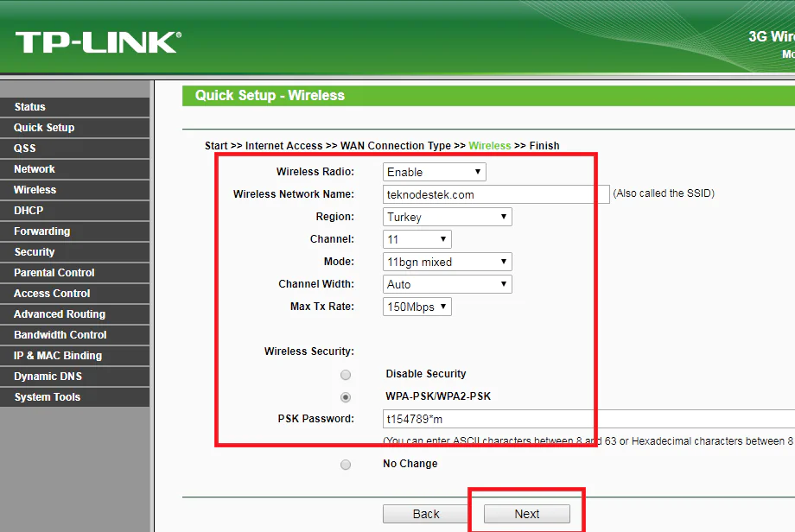Click the Wireless Network Name field
Viewport: 795px width, 532px height.
pos(496,194)
